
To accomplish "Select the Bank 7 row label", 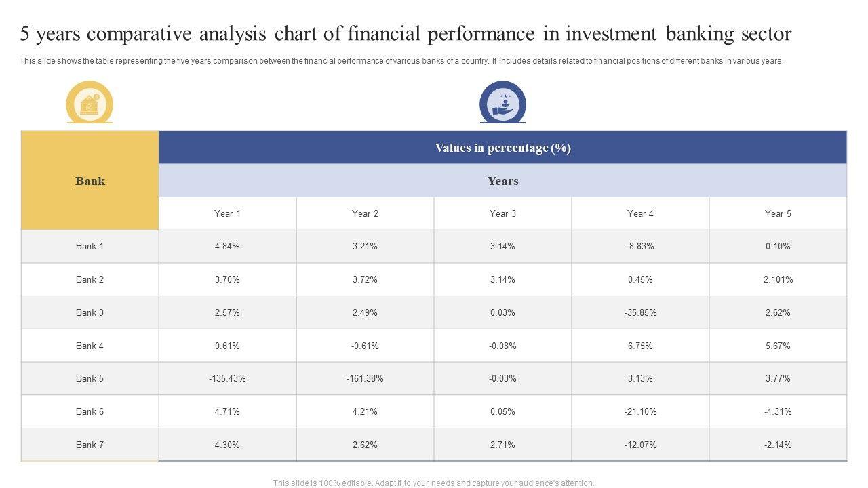I will [x=90, y=445].
